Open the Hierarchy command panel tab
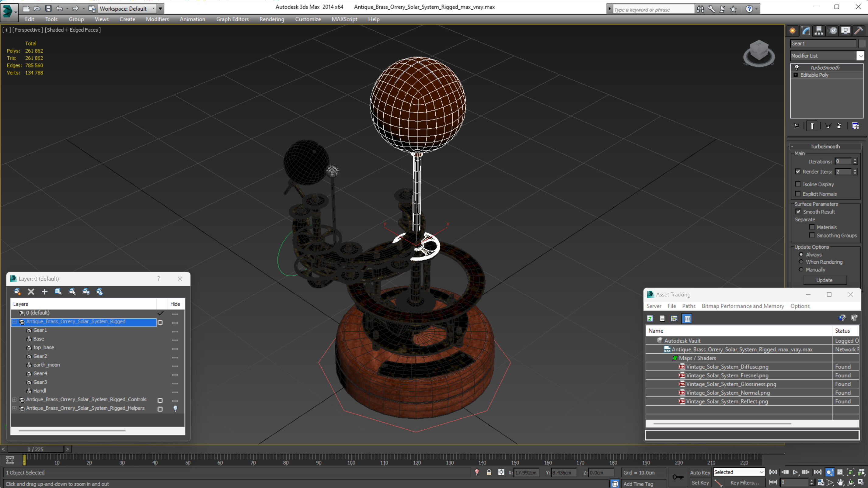The height and width of the screenshot is (488, 868). (x=819, y=31)
